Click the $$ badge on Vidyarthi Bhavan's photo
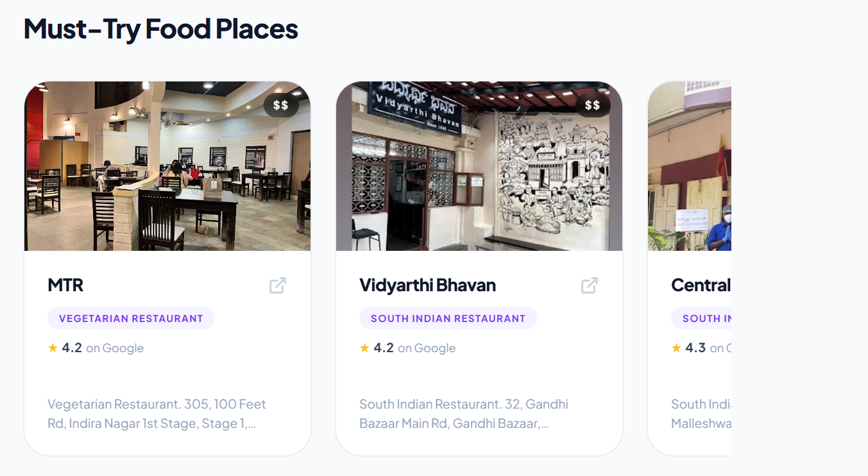The width and height of the screenshot is (868, 476). tap(594, 105)
